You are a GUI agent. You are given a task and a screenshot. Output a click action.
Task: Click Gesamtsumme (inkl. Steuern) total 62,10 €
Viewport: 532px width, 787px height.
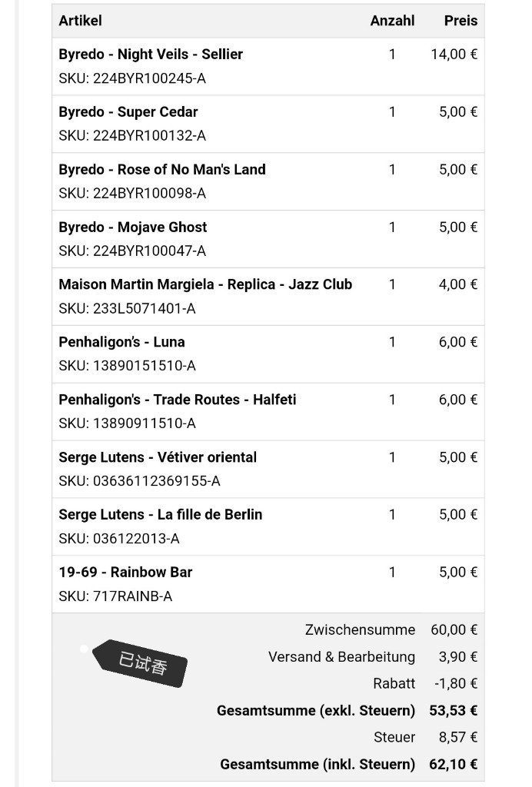coord(454,765)
